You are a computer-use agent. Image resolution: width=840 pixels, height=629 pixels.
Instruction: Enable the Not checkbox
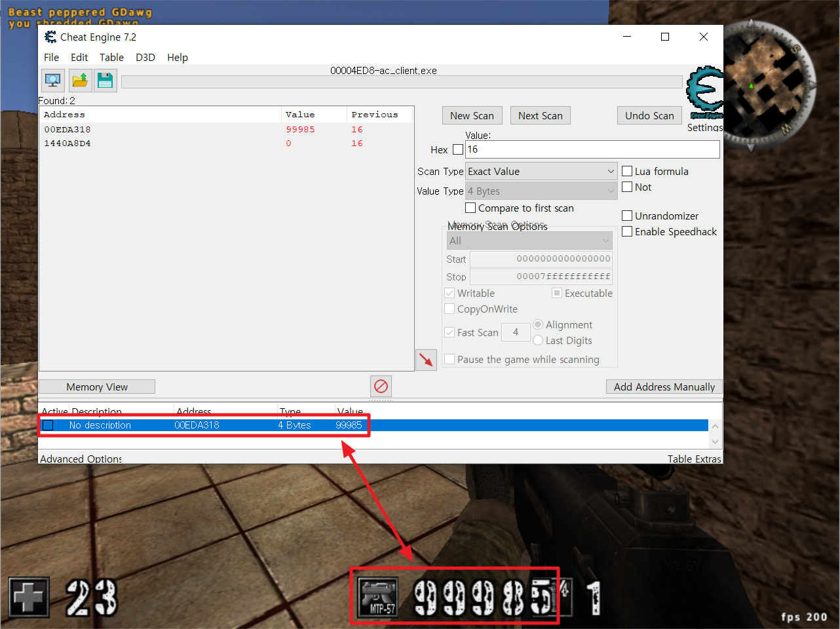[x=627, y=187]
